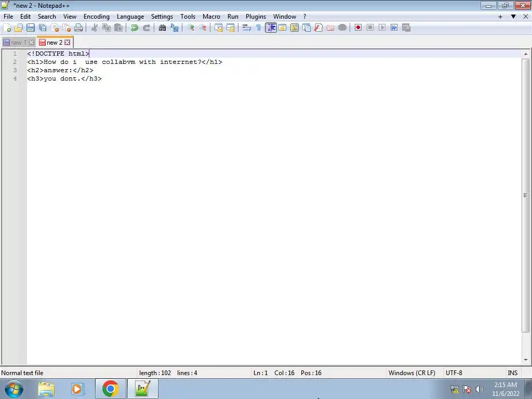Click the Save All toolbar icon
532x399 pixels.
[x=43, y=28]
